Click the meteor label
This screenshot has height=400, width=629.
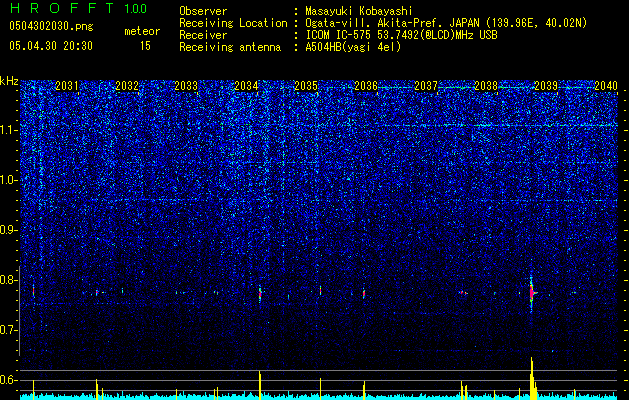point(142,31)
